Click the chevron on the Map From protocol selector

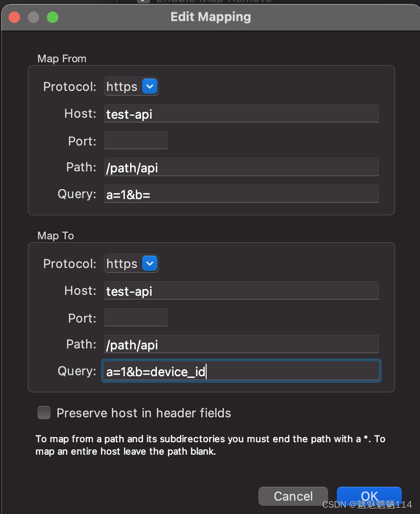point(150,87)
